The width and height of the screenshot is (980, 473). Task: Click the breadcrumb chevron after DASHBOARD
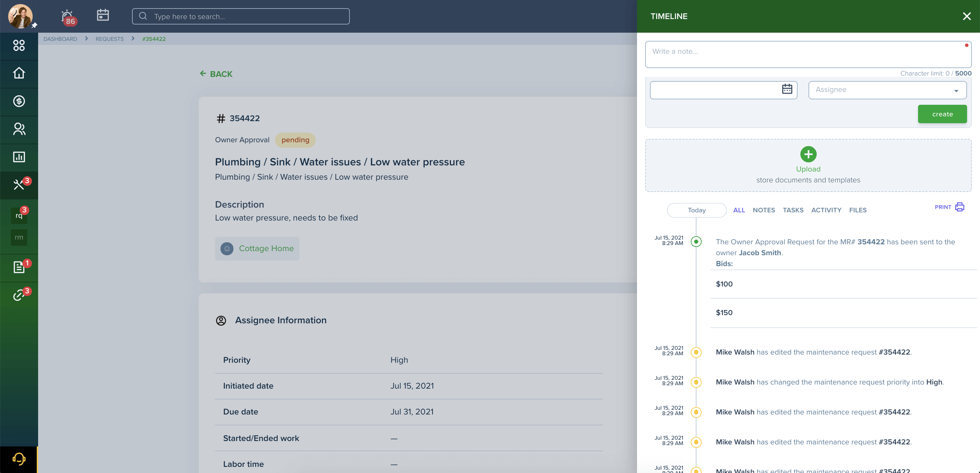(x=86, y=38)
